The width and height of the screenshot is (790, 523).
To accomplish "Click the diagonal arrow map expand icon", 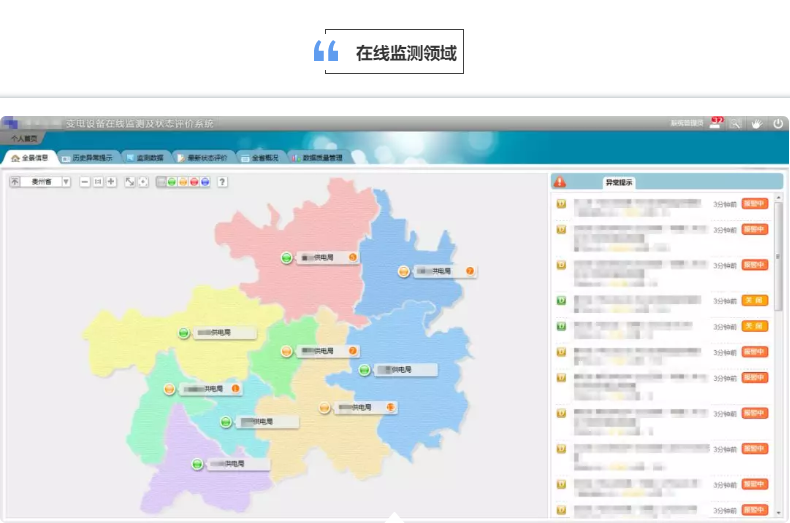I will coord(130,181).
